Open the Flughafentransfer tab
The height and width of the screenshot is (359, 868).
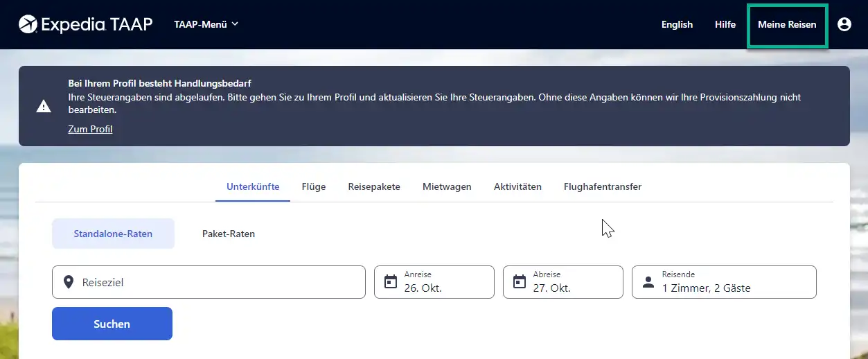[x=603, y=186]
